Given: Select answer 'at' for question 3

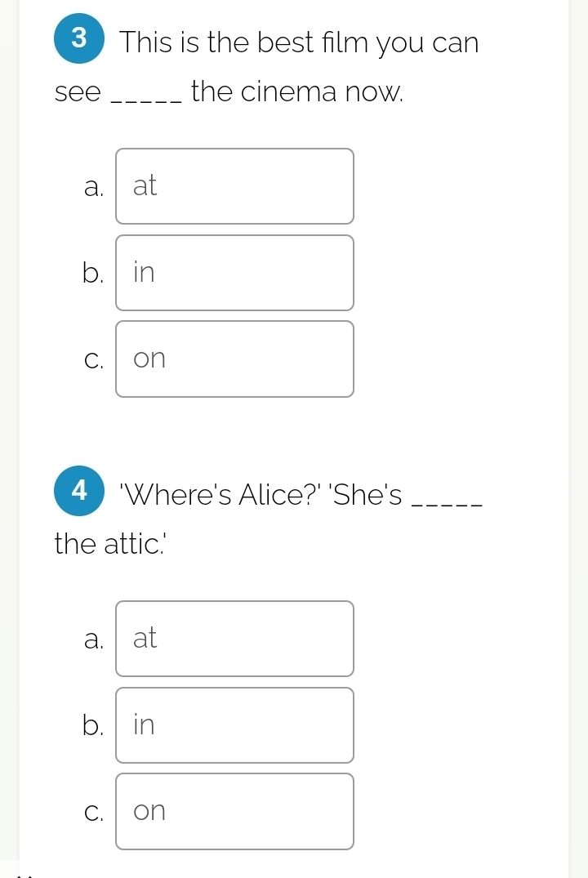Looking at the screenshot, I should tap(234, 185).
